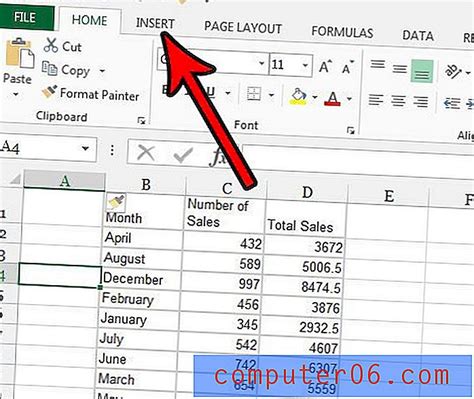Open the font name dropdown
This screenshot has width=474, height=399.
262,63
